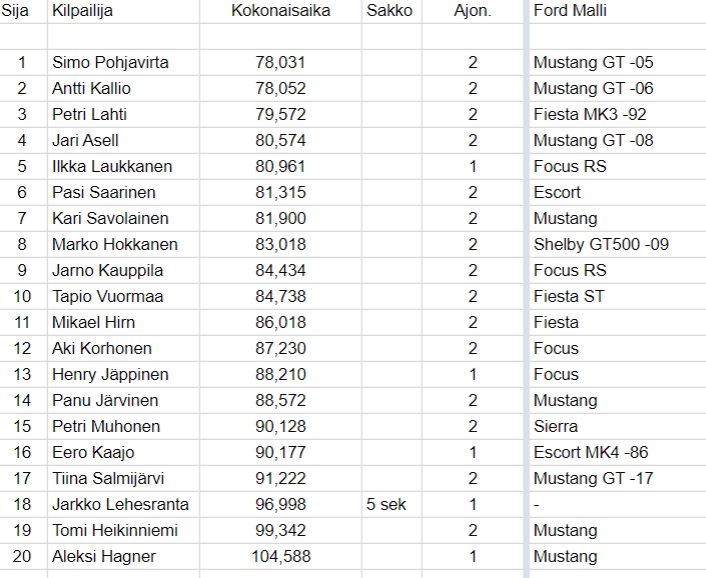Click the Simo Pohjavirta name cell

[x=110, y=62]
